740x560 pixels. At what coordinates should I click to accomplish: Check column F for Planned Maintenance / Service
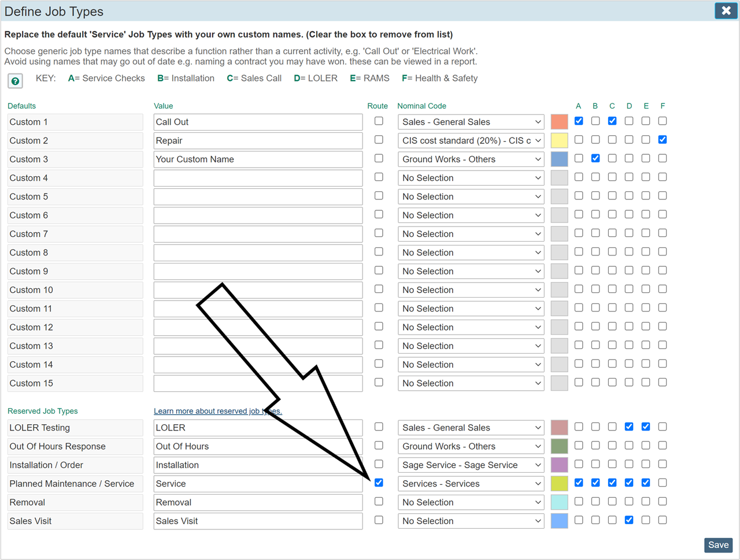point(663,483)
